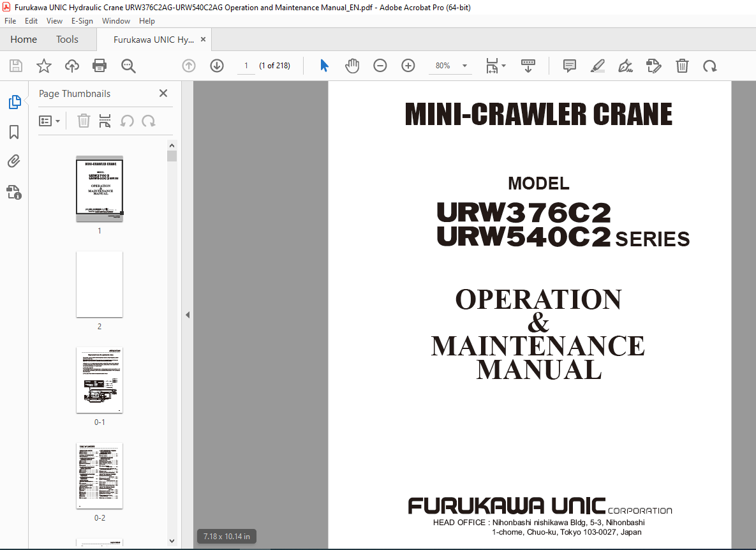The width and height of the screenshot is (756, 550).
Task: Open the Find text magnifier tool
Action: (128, 66)
